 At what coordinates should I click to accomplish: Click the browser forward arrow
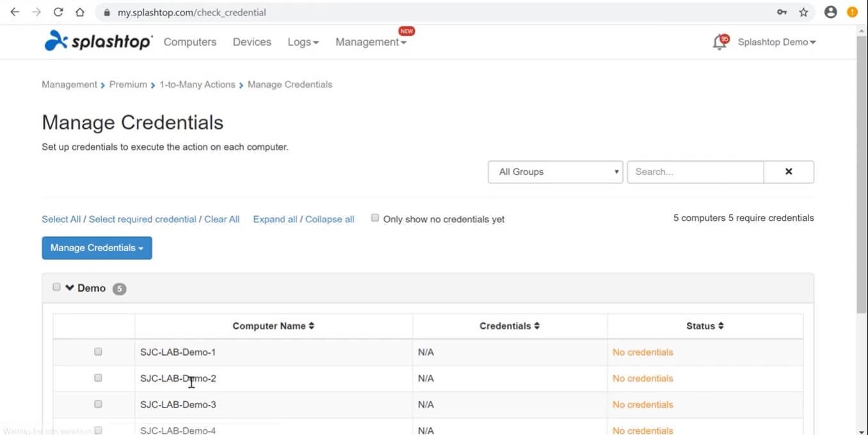pos(36,12)
